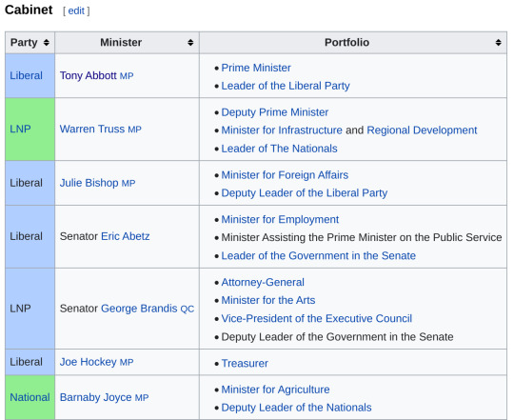
Task: Open Warren Truss's page
Action: tap(92, 130)
